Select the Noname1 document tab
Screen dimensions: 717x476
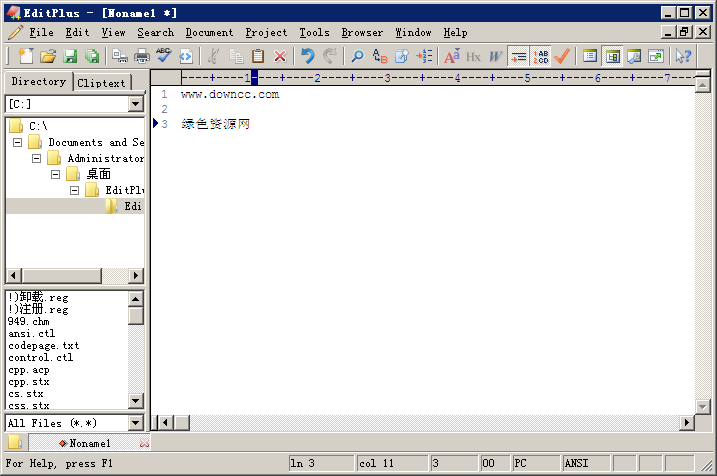[x=90, y=443]
